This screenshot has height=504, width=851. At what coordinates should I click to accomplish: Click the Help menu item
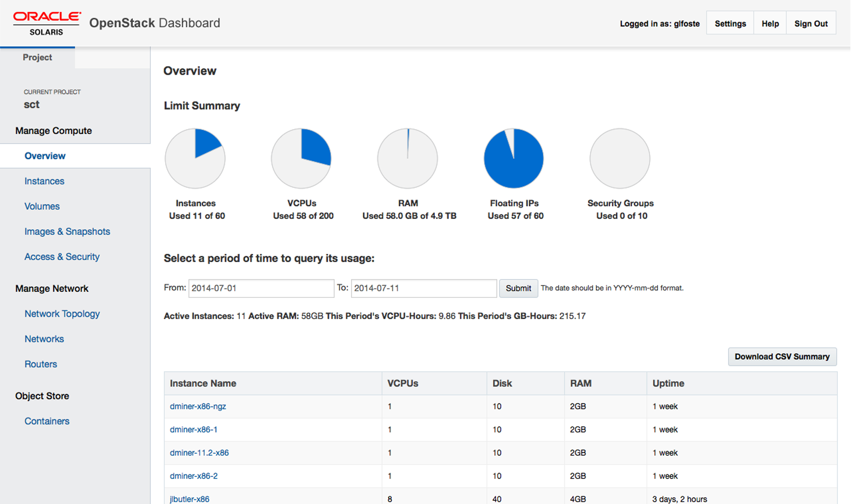point(770,23)
